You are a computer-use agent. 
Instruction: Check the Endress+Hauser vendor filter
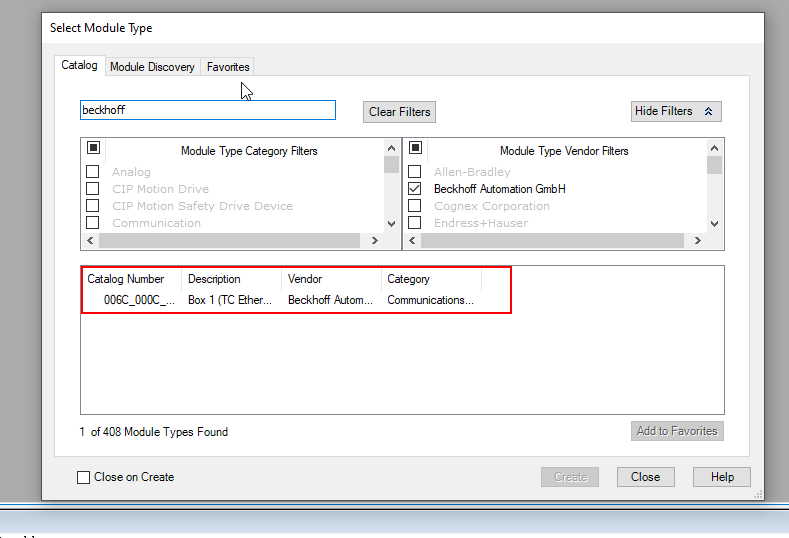[x=415, y=222]
